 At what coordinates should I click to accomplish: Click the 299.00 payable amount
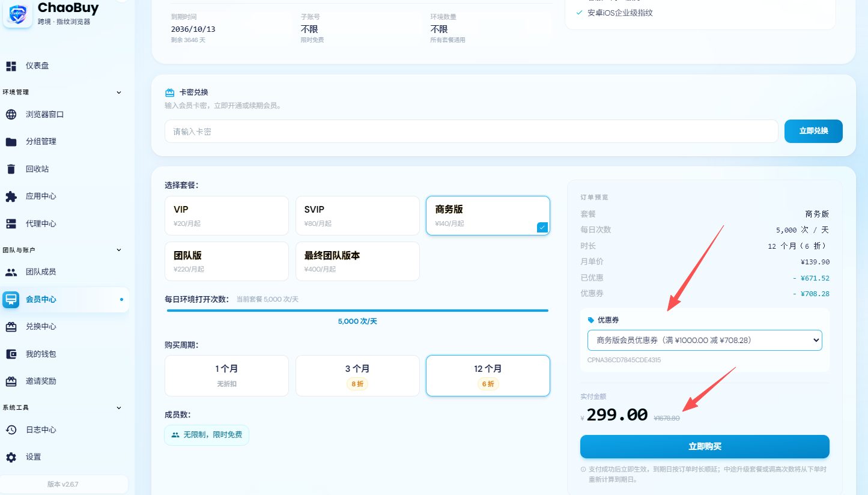(x=617, y=415)
